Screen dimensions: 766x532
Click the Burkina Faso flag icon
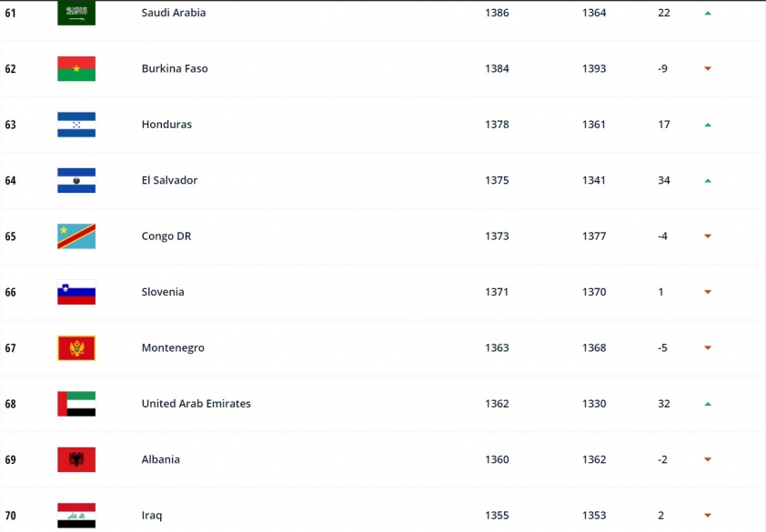pyautogui.click(x=76, y=69)
